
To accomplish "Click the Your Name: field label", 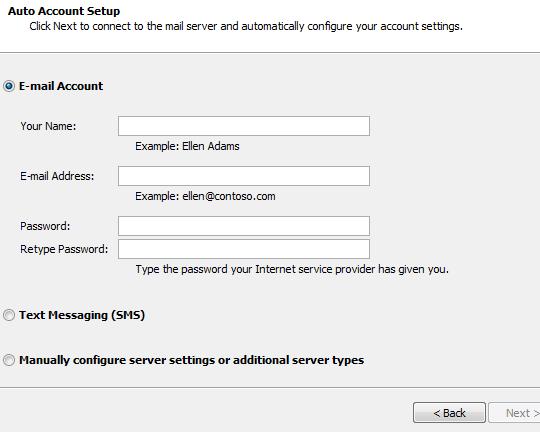I will (x=48, y=126).
